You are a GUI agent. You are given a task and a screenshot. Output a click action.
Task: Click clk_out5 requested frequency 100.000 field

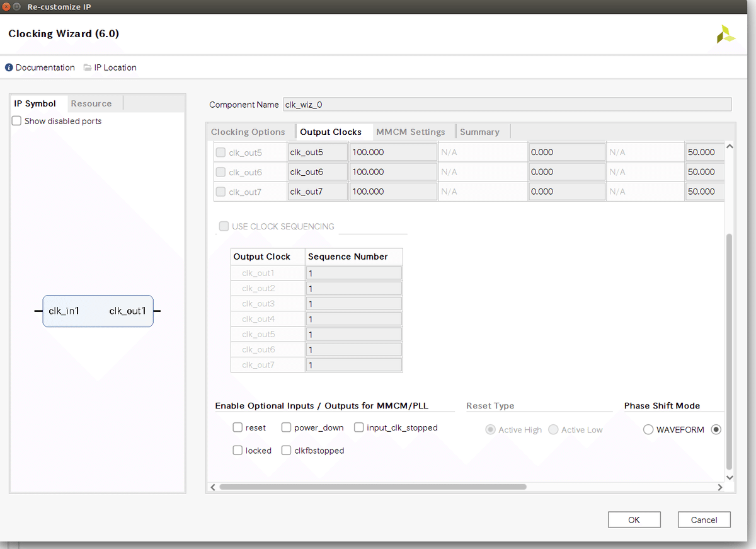click(394, 152)
